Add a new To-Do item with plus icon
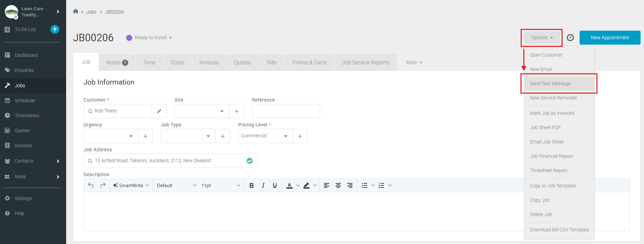The image size is (644, 244). [55, 29]
